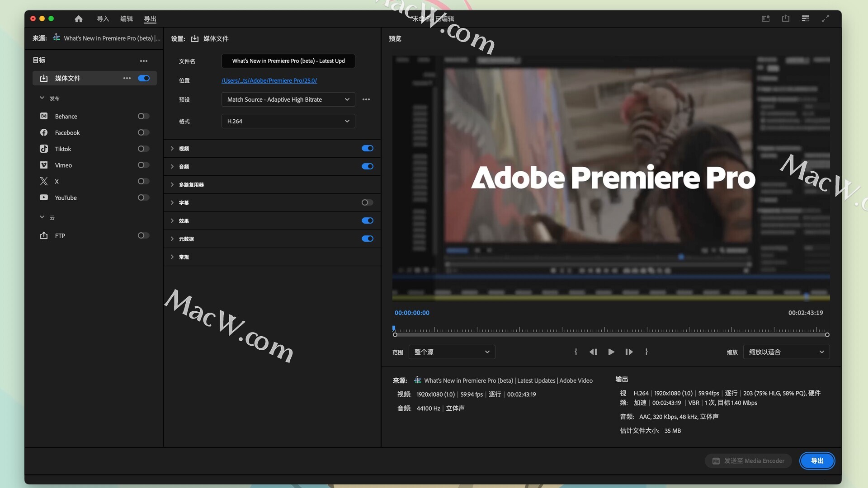The width and height of the screenshot is (868, 488).
Task: Click the preview playhead marker
Action: tap(394, 328)
